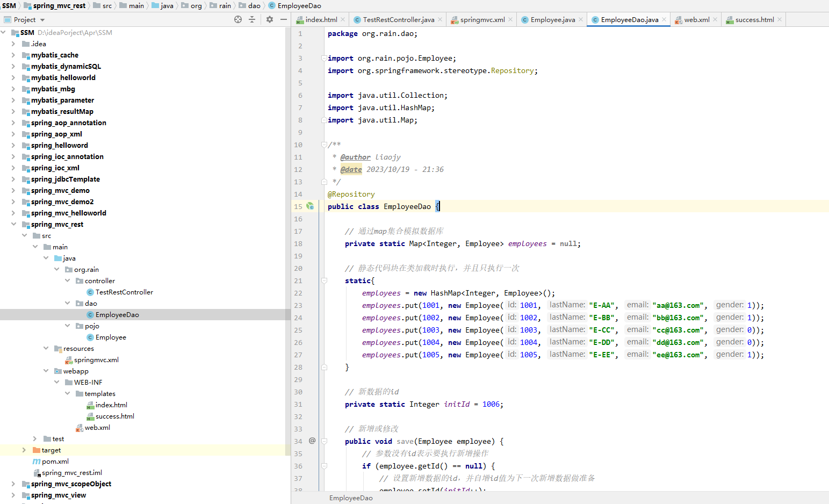
Task: Select index.html in templates folder
Action: [111, 405]
